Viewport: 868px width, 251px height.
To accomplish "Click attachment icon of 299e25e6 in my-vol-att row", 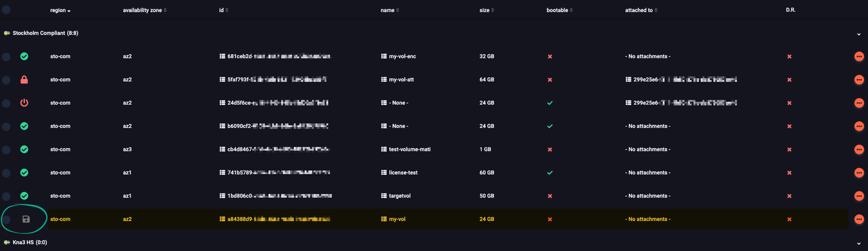I will (x=628, y=80).
